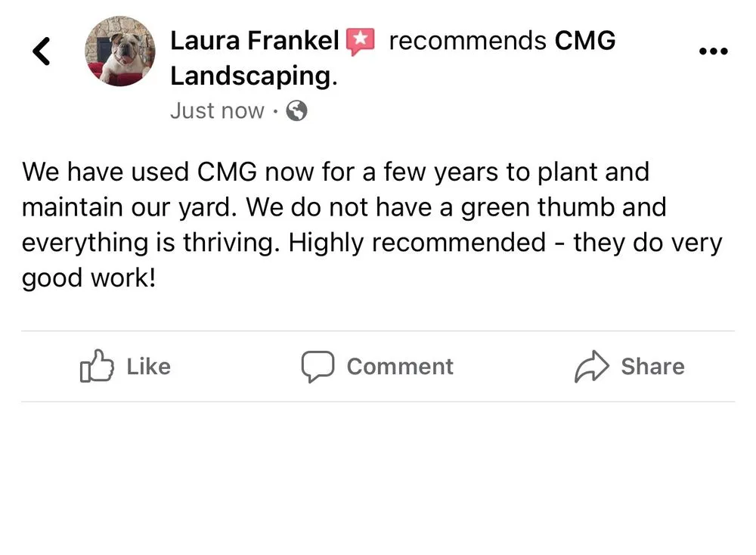The height and width of the screenshot is (555, 756).
Task: Click the pink recommendation star badge
Action: (x=361, y=41)
